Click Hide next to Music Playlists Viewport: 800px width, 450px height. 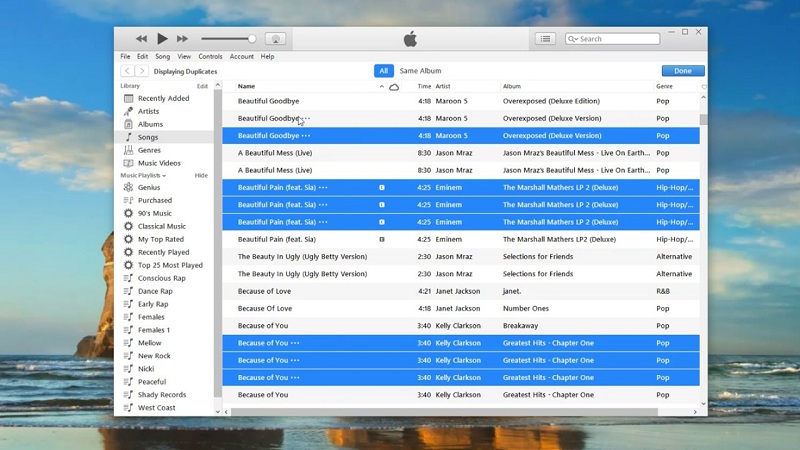[x=201, y=176]
